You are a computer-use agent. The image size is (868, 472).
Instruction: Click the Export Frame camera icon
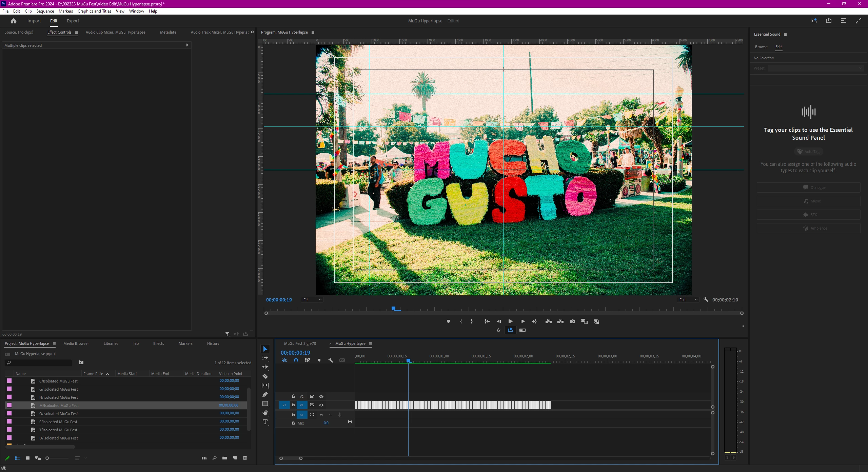pyautogui.click(x=573, y=321)
